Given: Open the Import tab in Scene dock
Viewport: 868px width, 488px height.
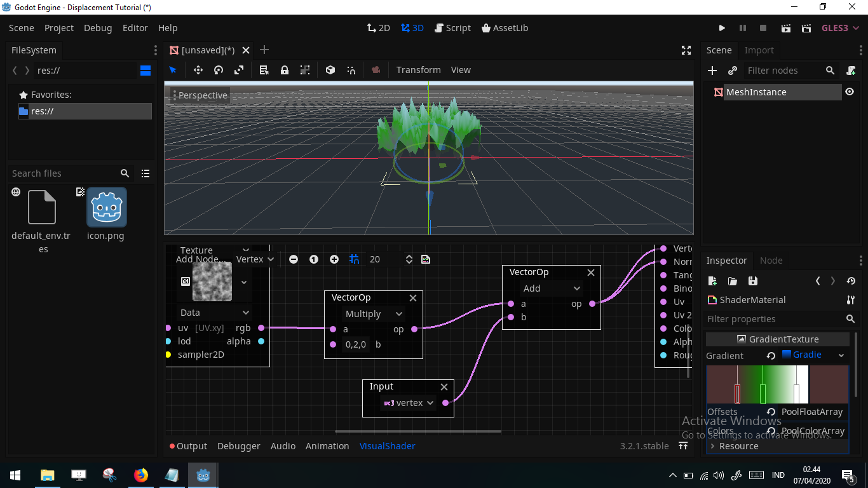Looking at the screenshot, I should [759, 50].
